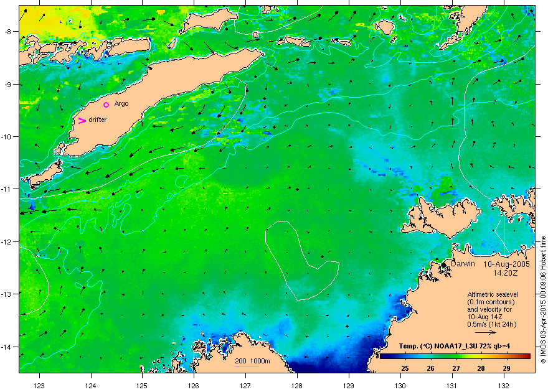
Task: Click the '0.5m/s (1kt 24h)' scale text
Action: [492, 324]
